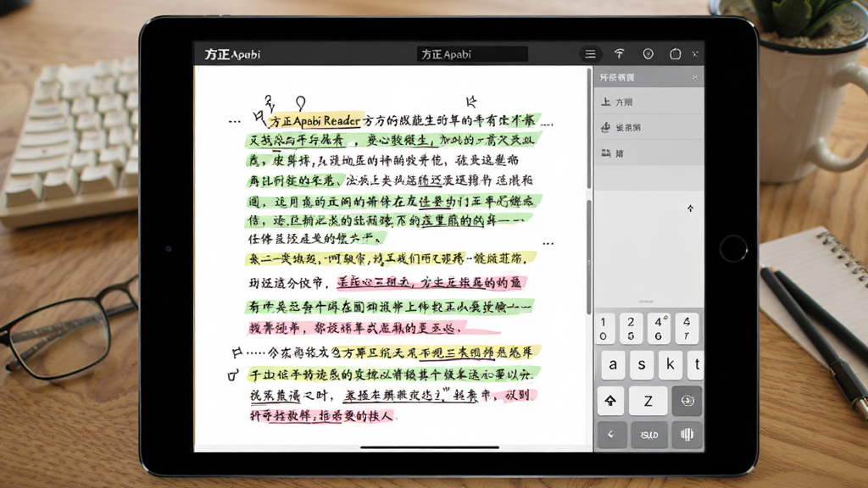Tap the '2 5' keyboard key
This screenshot has height=488, width=868.
point(631,328)
